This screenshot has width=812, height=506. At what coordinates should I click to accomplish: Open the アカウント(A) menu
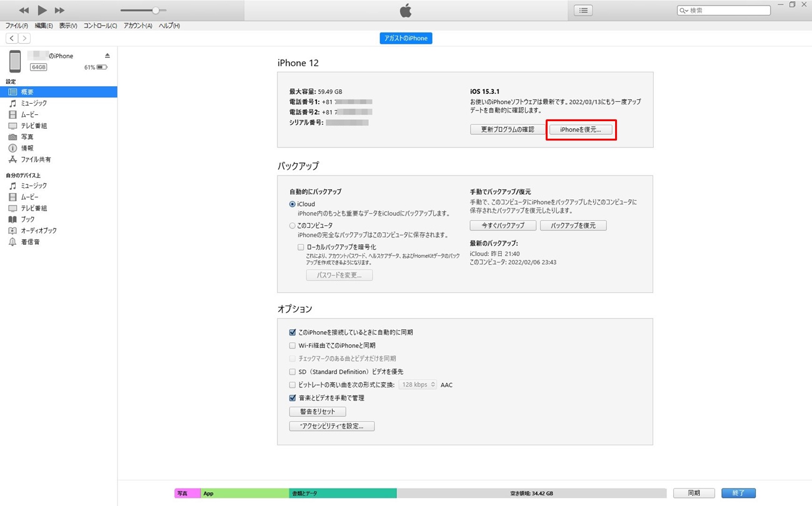tap(138, 26)
